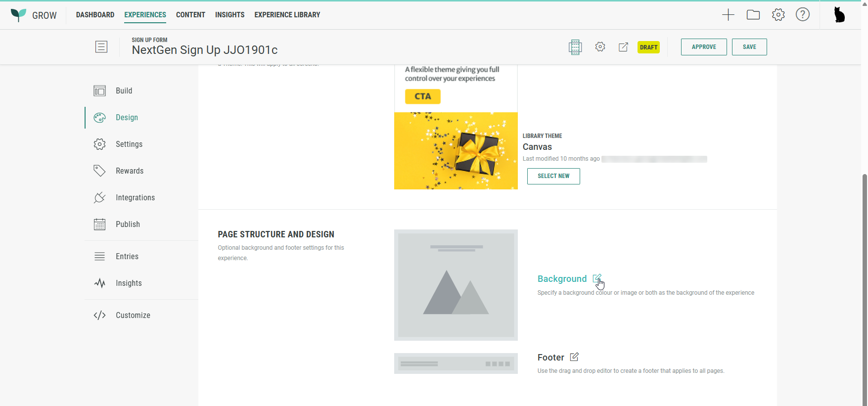Click the SAVE button
The image size is (868, 406).
(749, 47)
